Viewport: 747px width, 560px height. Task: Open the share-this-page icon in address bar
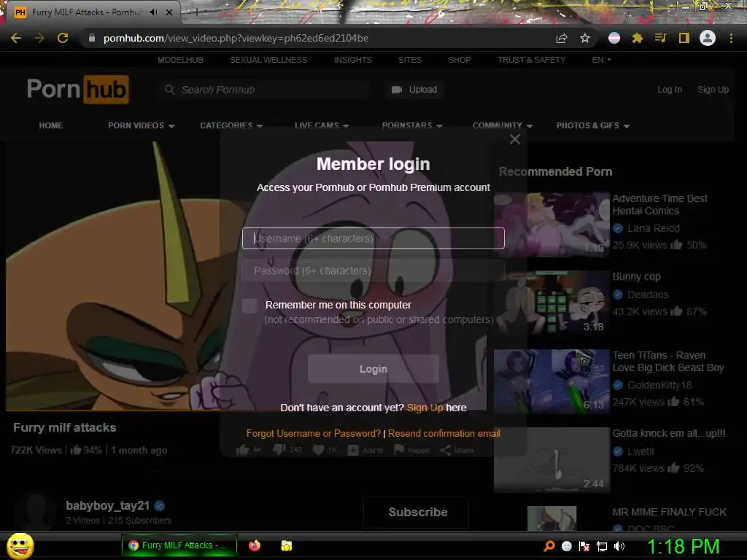562,38
